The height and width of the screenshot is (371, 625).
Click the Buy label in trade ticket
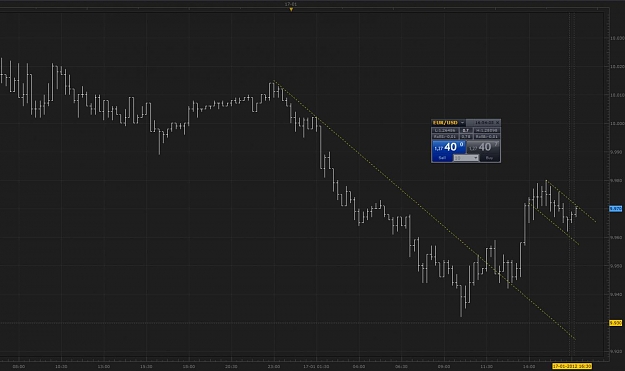tap(489, 158)
